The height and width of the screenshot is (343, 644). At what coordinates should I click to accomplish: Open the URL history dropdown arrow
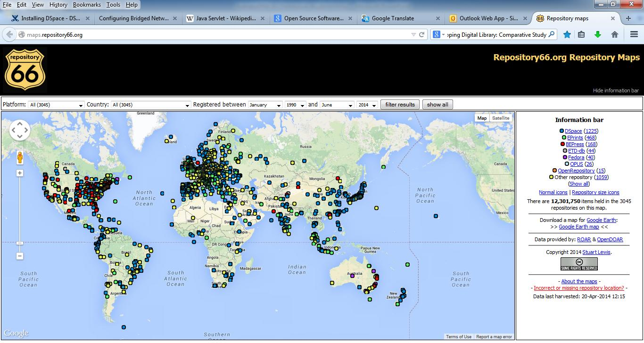(413, 34)
